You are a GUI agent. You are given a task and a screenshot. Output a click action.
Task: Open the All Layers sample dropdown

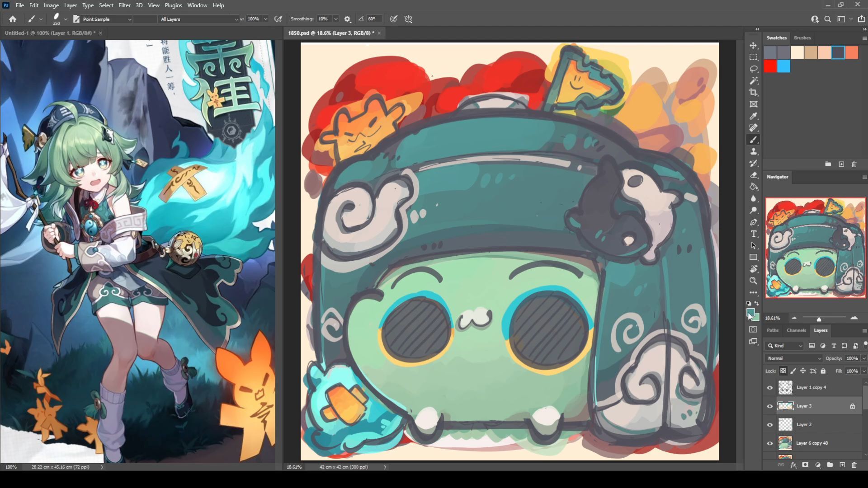pos(199,19)
